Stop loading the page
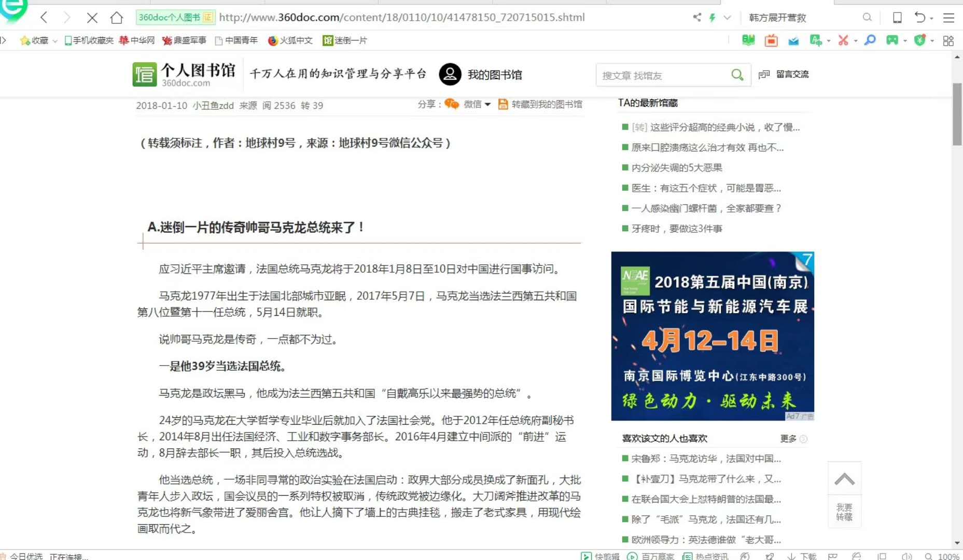Viewport: 963px width, 560px height. 92,18
